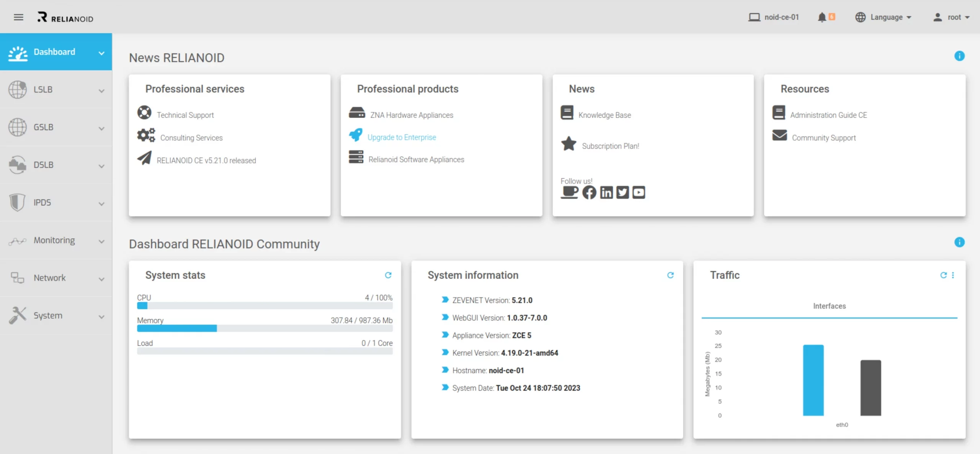The height and width of the screenshot is (454, 980).
Task: Select DSLB in the sidebar
Action: [56, 164]
